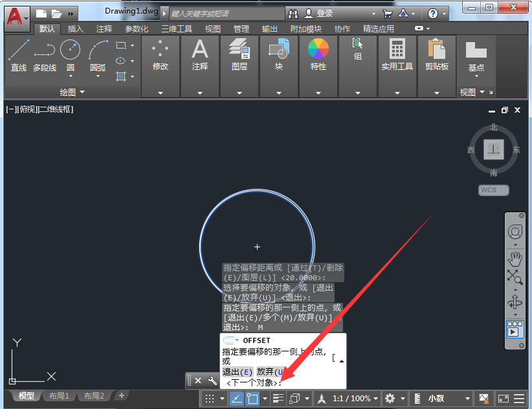Click the ViewCube 上 top face
This screenshot has height=409, width=532.
493,149
